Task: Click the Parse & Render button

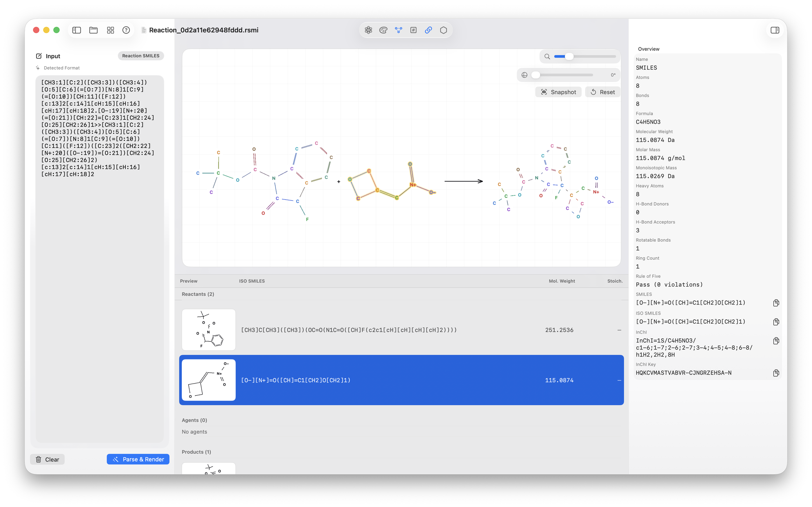Action: 138,459
